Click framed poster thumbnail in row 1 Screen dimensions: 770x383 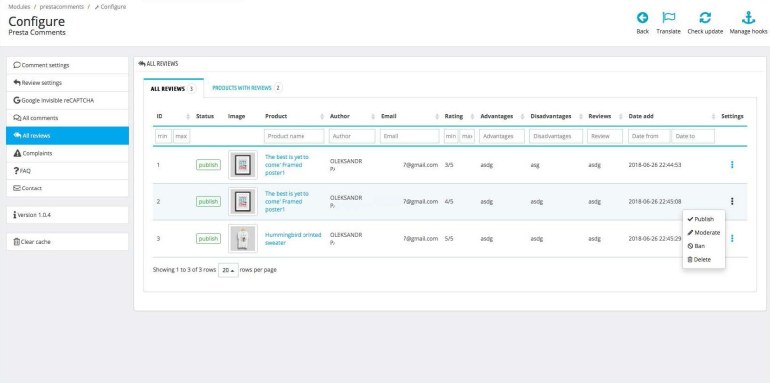[243, 165]
